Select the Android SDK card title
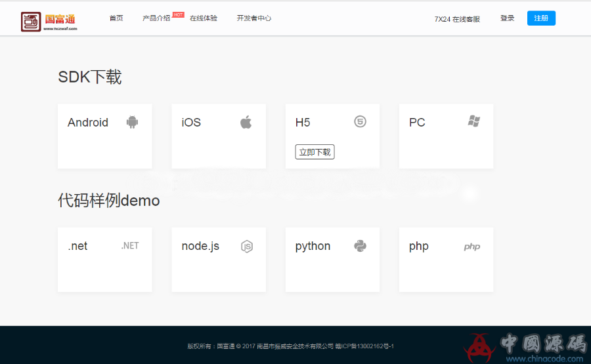The height and width of the screenshot is (364, 591). 88,123
